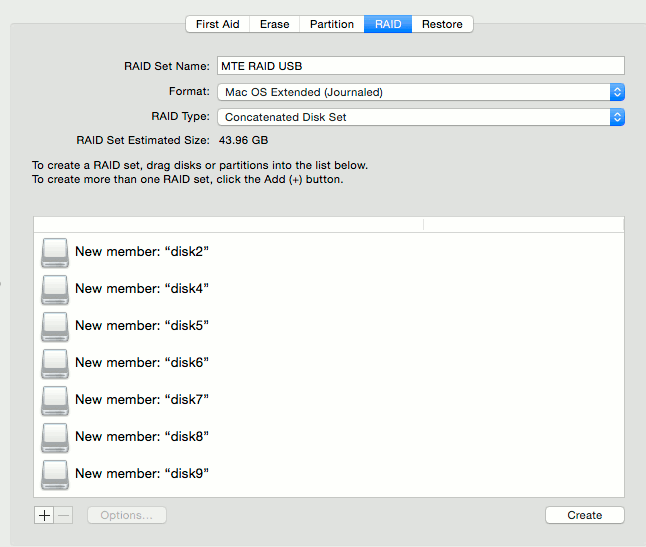Click the disk8 drive icon
The height and width of the screenshot is (547, 646).
tap(54, 437)
